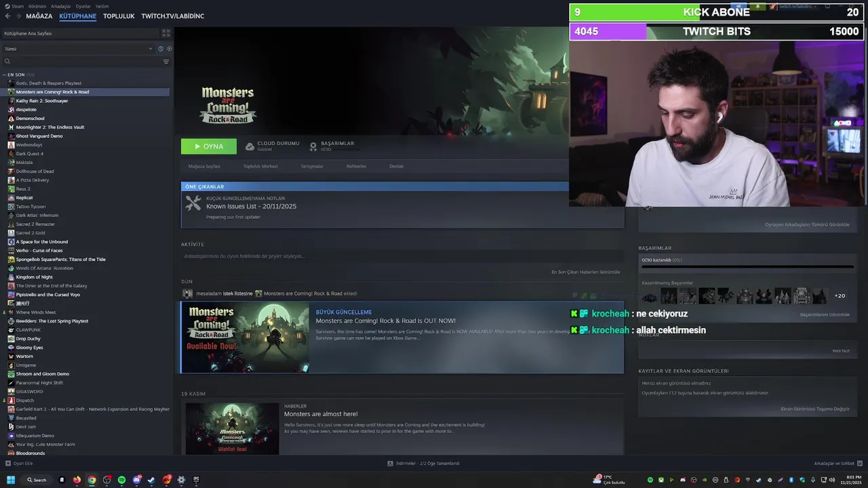The width and height of the screenshot is (868, 488).
Task: Open the Mağaza Sayfası link
Action: 204,166
